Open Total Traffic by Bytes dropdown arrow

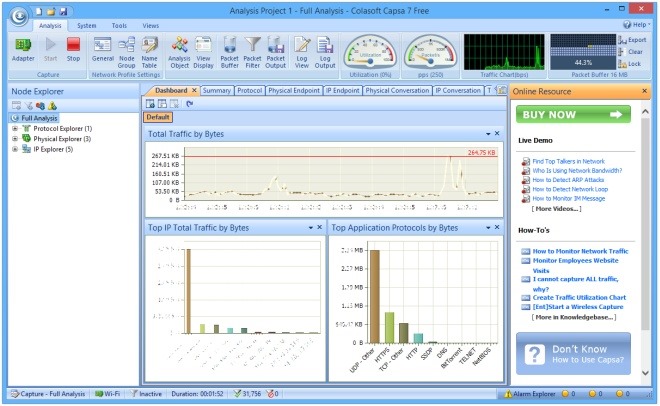click(488, 134)
